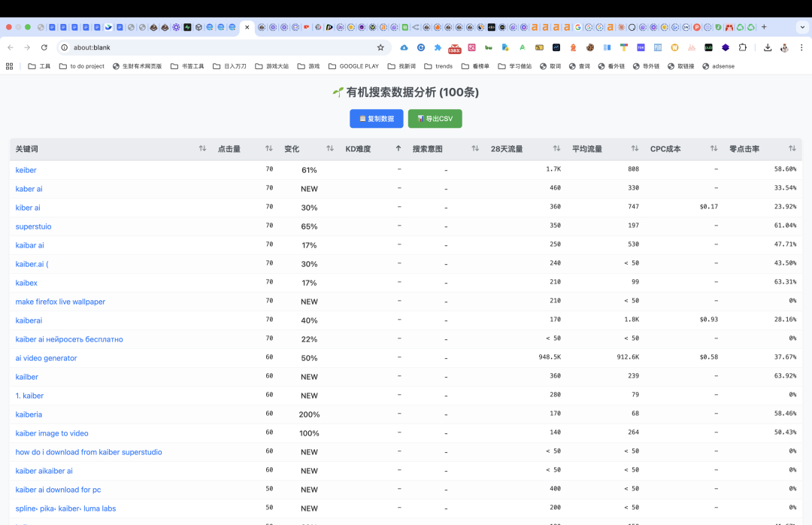Click the black 'pub' extension icon
The height and width of the screenshot is (525, 812).
click(x=708, y=47)
